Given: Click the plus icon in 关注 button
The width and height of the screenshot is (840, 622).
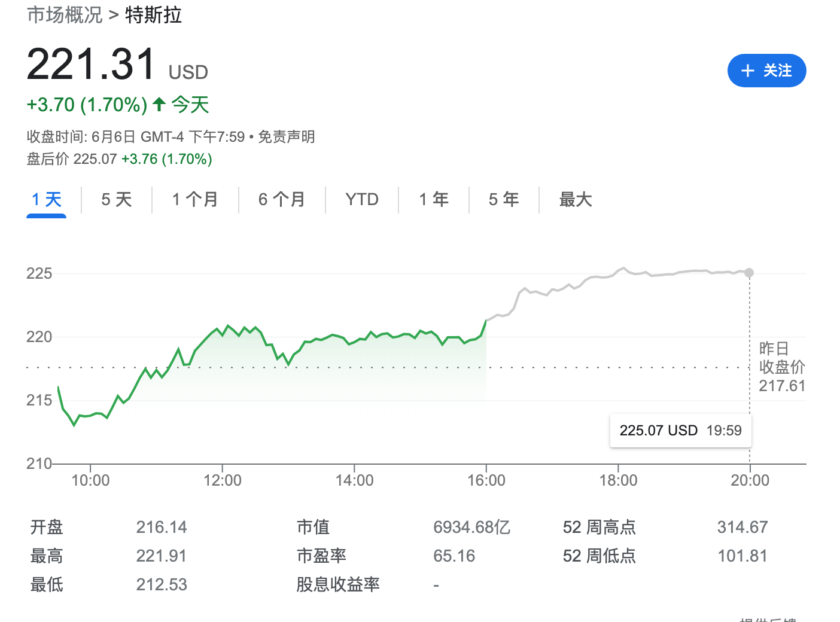Looking at the screenshot, I should pos(747,71).
